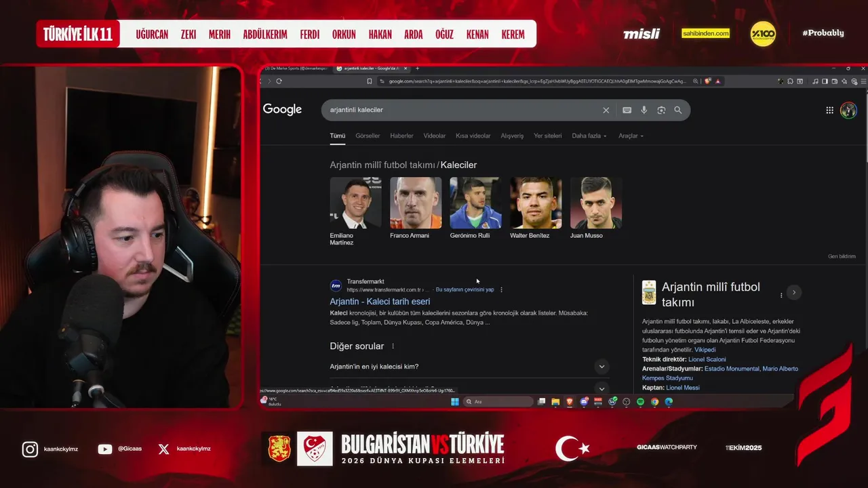Open Juan Musso goalkeeper card
Screen dimensions: 868x488
pyautogui.click(x=596, y=208)
